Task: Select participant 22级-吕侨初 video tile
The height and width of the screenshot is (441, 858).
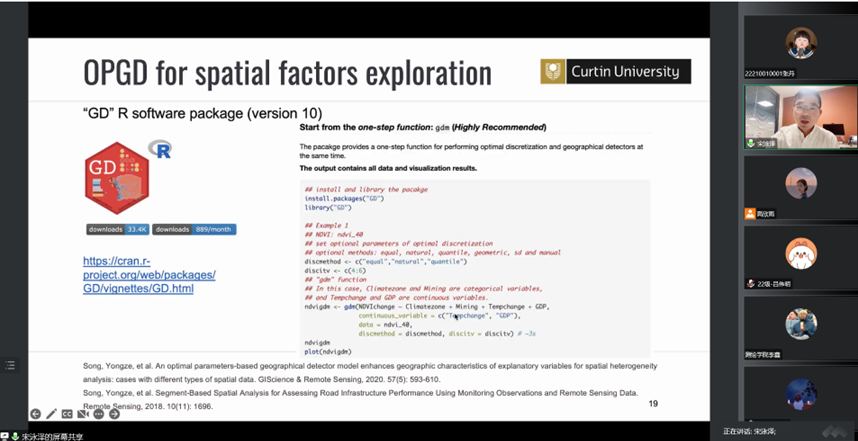Action: click(800, 261)
